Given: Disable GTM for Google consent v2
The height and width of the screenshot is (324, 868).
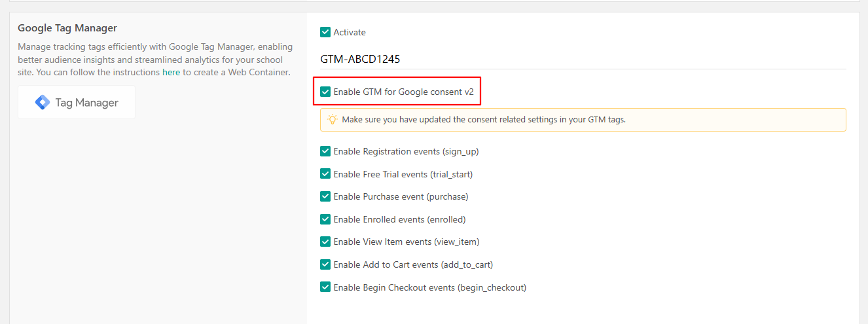Looking at the screenshot, I should pos(325,92).
